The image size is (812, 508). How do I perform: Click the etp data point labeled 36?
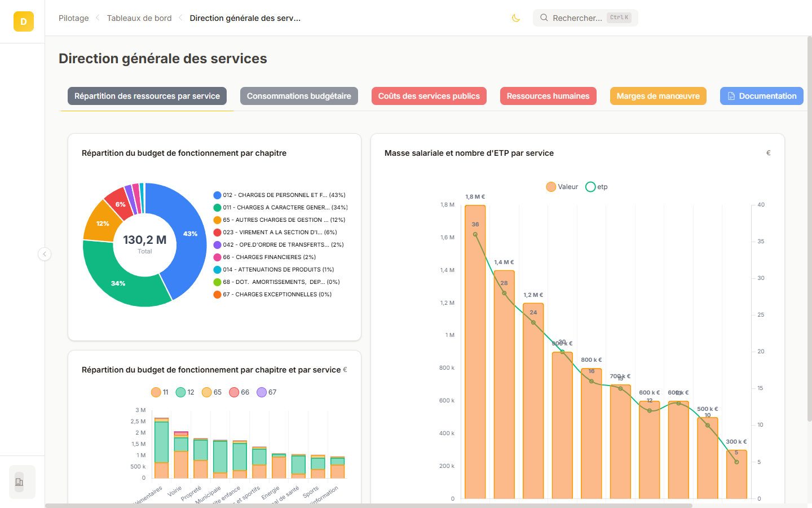point(475,234)
